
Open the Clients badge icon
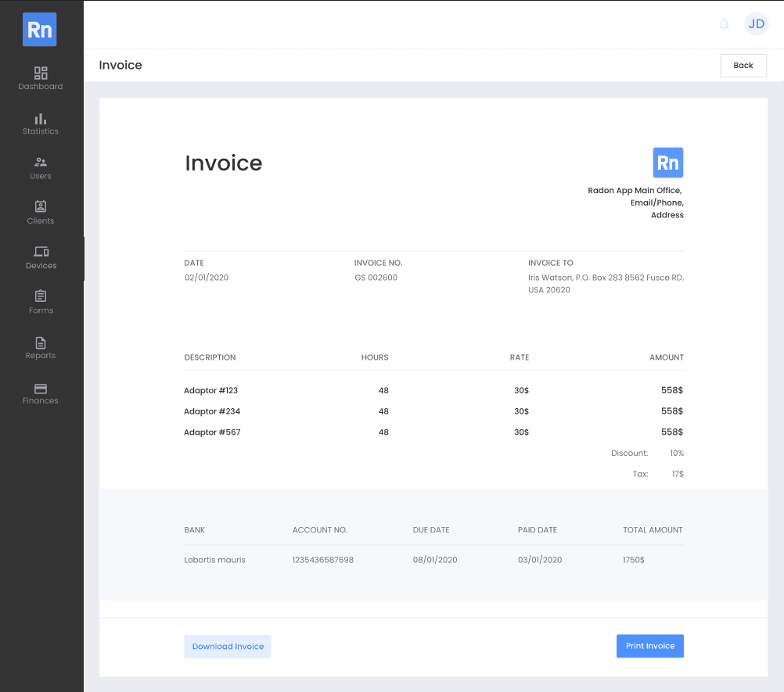click(41, 207)
